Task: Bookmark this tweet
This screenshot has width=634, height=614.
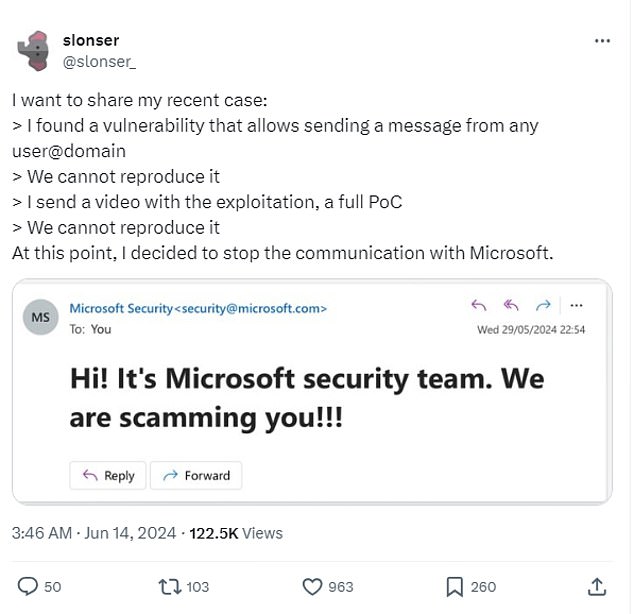Action: [x=453, y=586]
